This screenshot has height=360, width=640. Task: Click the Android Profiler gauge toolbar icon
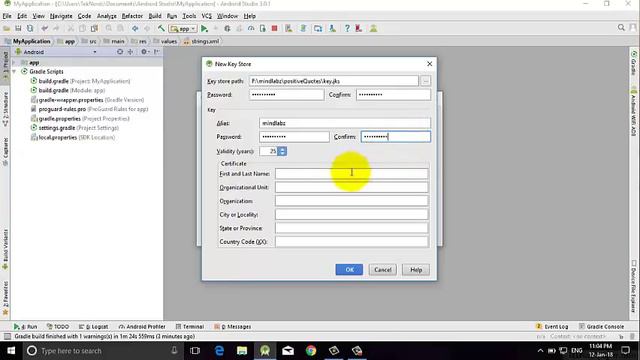point(251,29)
